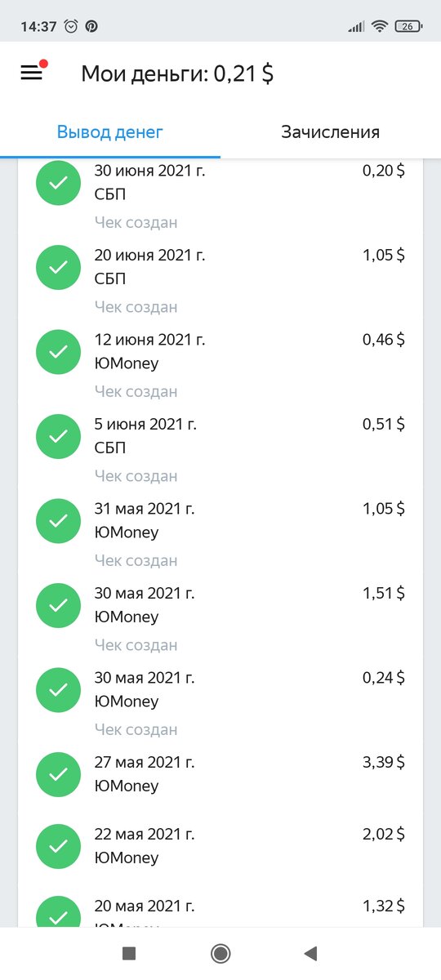Tap green checkmark for 31 мая 2021 withdrawal

[x=58, y=521]
